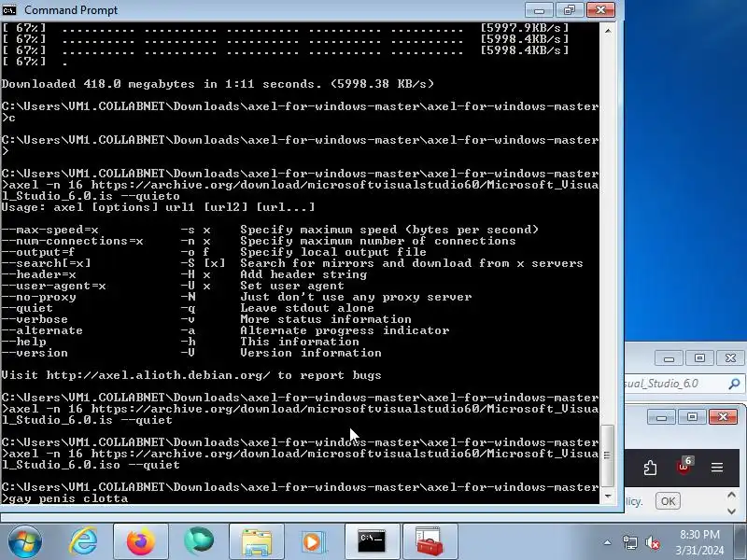Viewport: 747px width, 560px height.
Task: Click the '--verbose' option row
Action: pos(206,319)
